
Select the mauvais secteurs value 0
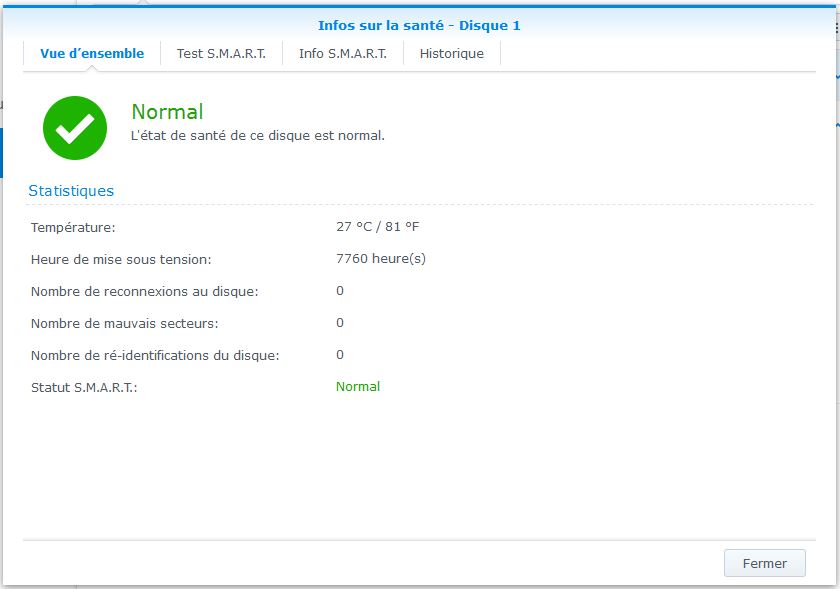[x=340, y=323]
